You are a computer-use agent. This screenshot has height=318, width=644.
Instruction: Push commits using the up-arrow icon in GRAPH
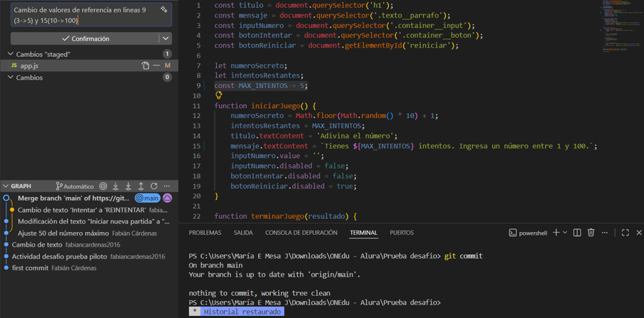pos(141,187)
